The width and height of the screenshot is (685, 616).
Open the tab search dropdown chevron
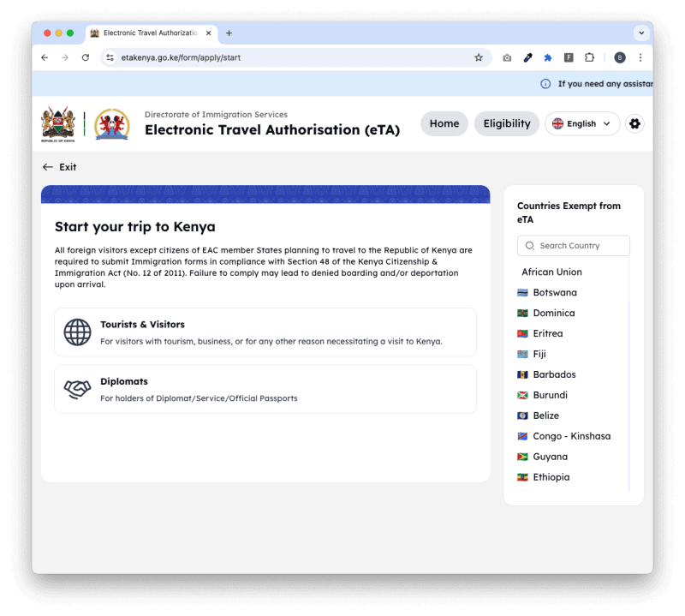tap(641, 33)
